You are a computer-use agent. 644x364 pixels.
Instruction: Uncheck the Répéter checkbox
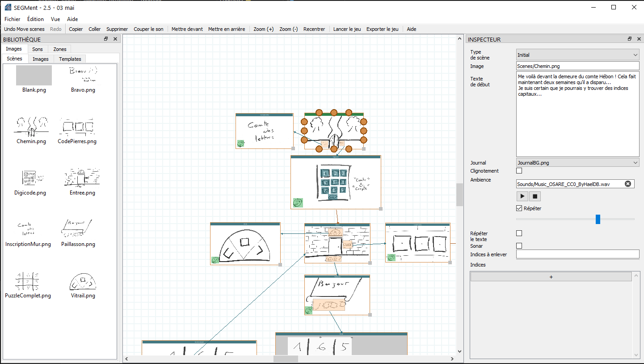(519, 208)
